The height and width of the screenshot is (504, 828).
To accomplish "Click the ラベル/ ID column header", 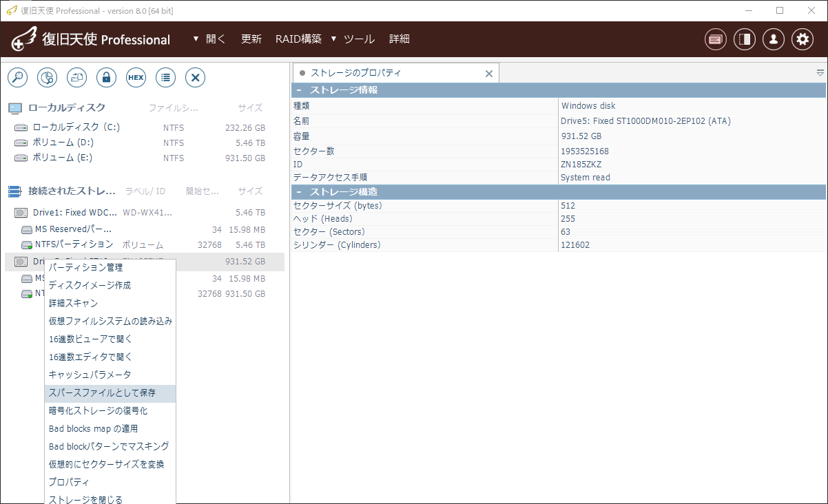I will click(145, 191).
